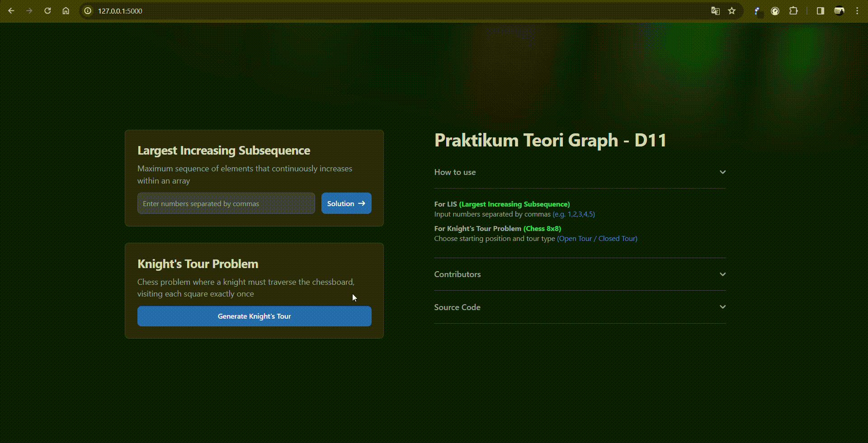Expand the Contributors section
Screen dimensions: 868x443
[x=722, y=274]
